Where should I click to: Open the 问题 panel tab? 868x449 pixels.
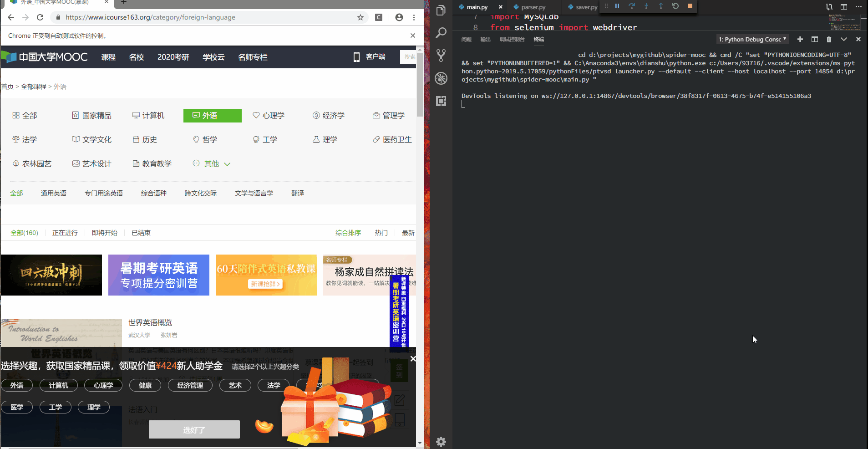[466, 39]
